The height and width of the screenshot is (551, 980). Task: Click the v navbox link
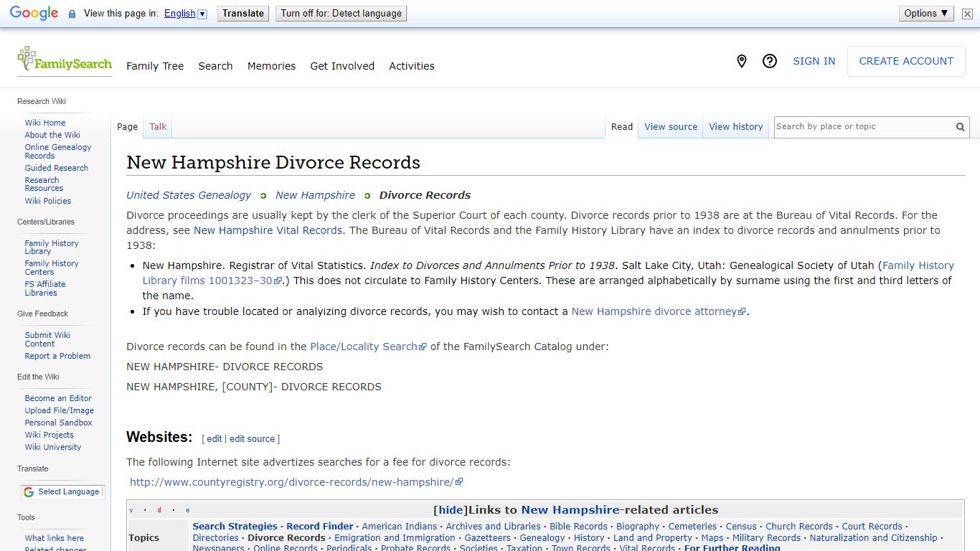(x=131, y=510)
